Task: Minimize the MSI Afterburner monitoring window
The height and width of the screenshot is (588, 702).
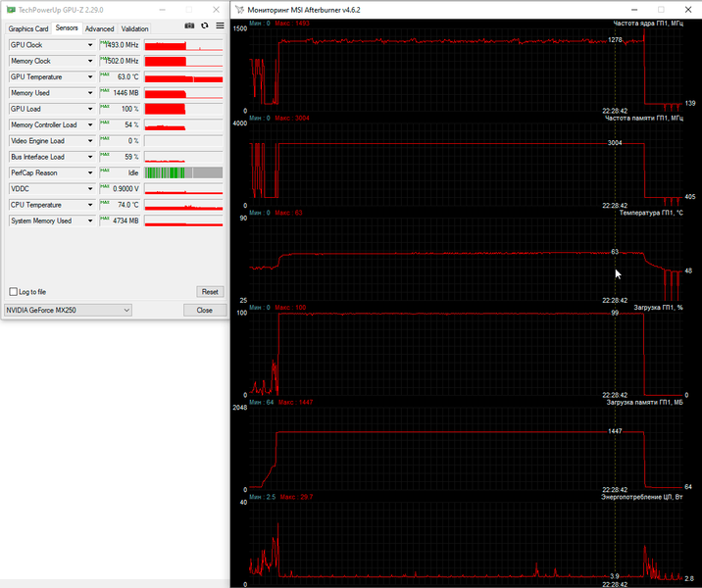Action: point(634,10)
